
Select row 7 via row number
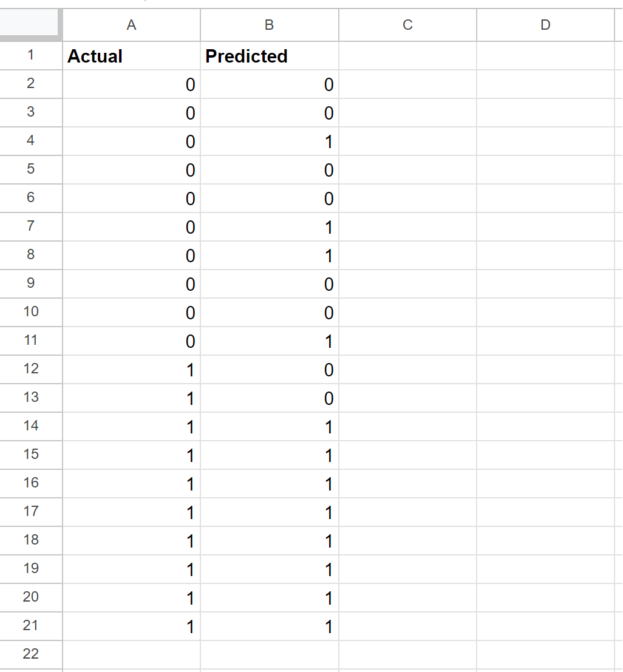(x=31, y=226)
